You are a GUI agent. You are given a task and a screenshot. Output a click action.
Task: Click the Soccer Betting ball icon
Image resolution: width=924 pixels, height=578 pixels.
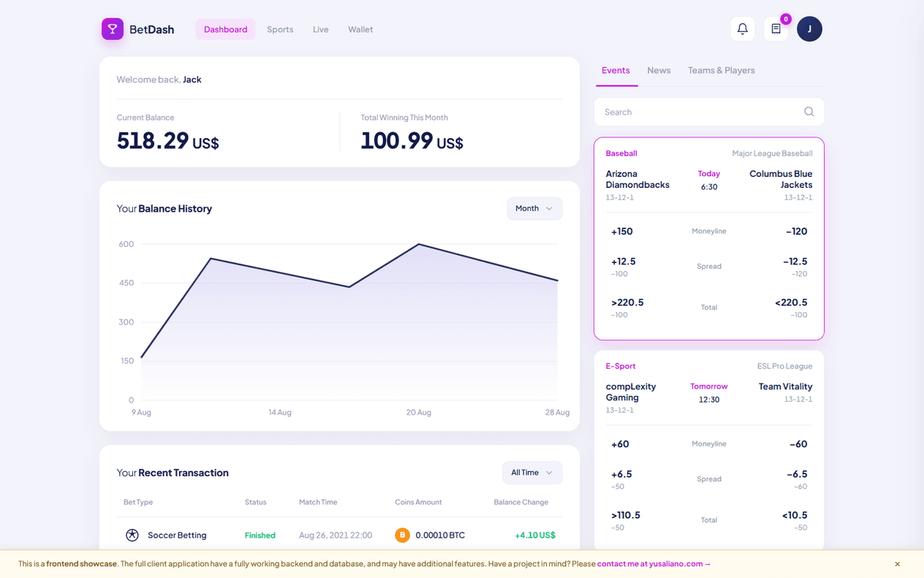click(132, 535)
